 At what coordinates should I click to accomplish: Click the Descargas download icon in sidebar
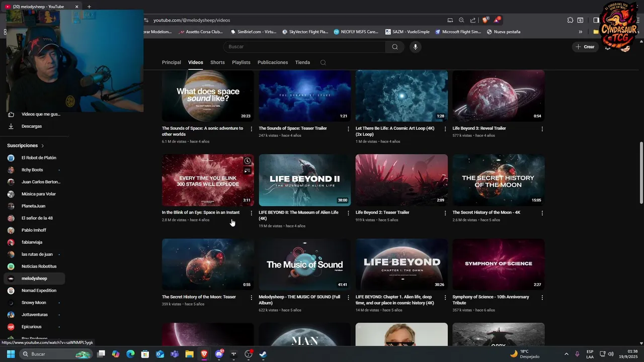[11, 126]
